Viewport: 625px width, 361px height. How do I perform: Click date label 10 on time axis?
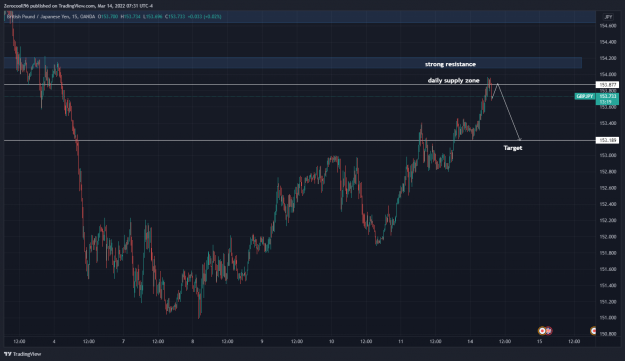pyautogui.click(x=331, y=341)
